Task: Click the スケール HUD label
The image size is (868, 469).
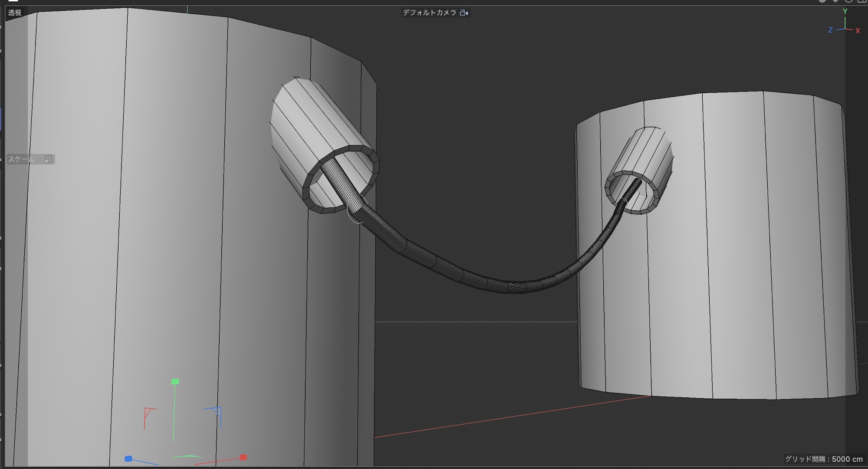Action: coord(21,159)
